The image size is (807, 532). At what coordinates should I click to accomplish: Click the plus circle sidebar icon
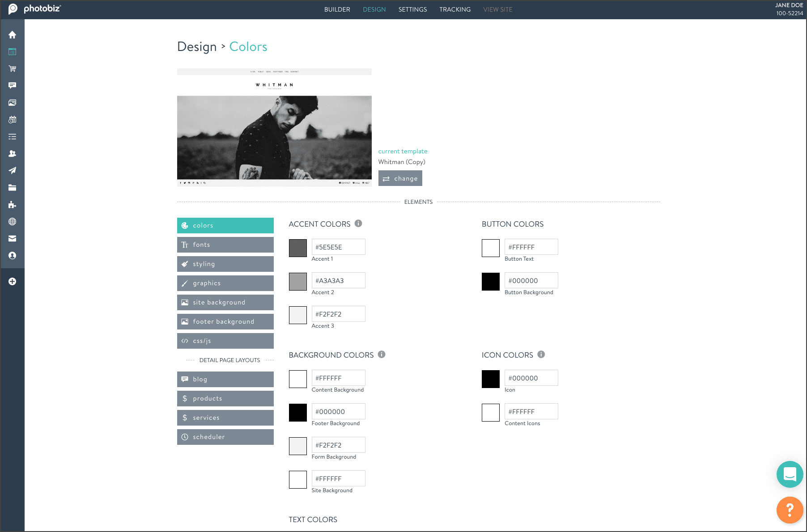tap(12, 282)
